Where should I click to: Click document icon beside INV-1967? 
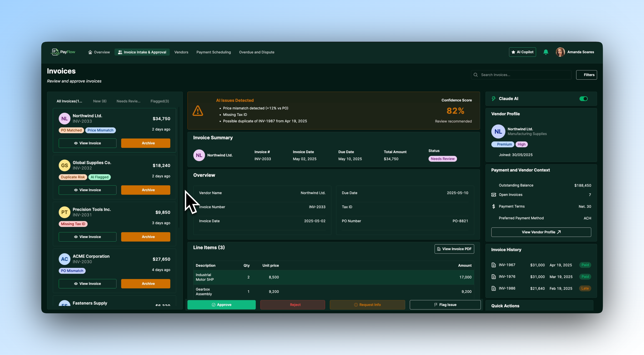coord(494,265)
